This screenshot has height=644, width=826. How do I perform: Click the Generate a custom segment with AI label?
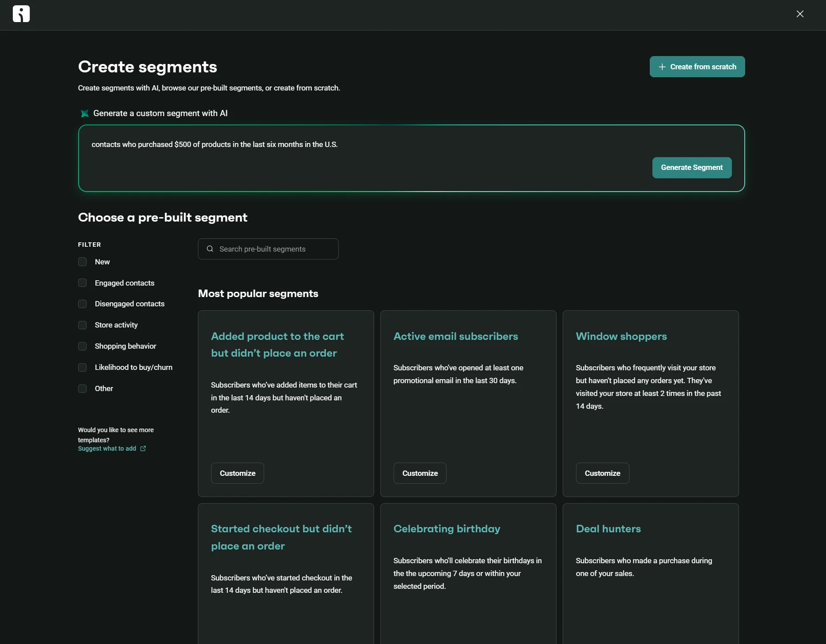[x=160, y=113]
